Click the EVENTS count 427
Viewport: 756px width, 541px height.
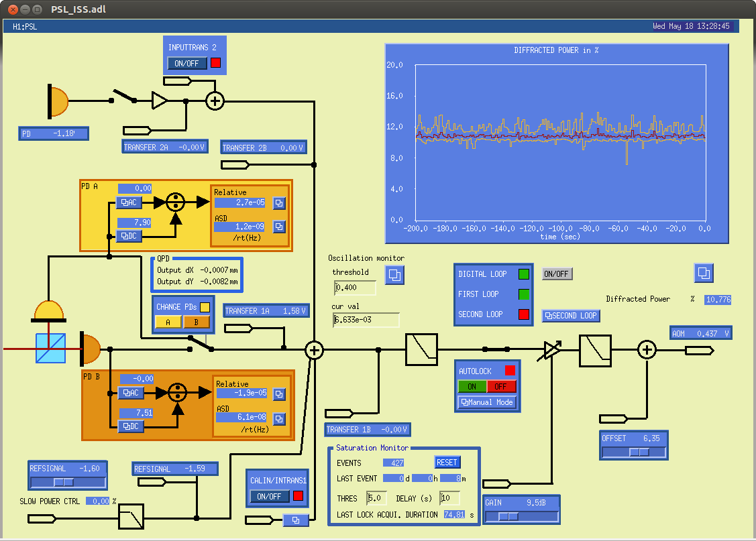[x=393, y=463]
